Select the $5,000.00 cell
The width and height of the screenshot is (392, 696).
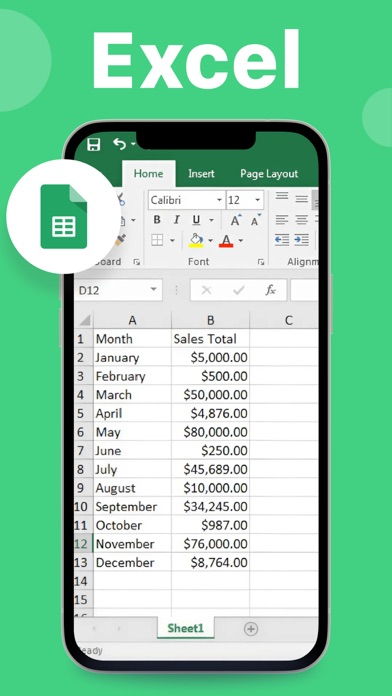pos(210,357)
